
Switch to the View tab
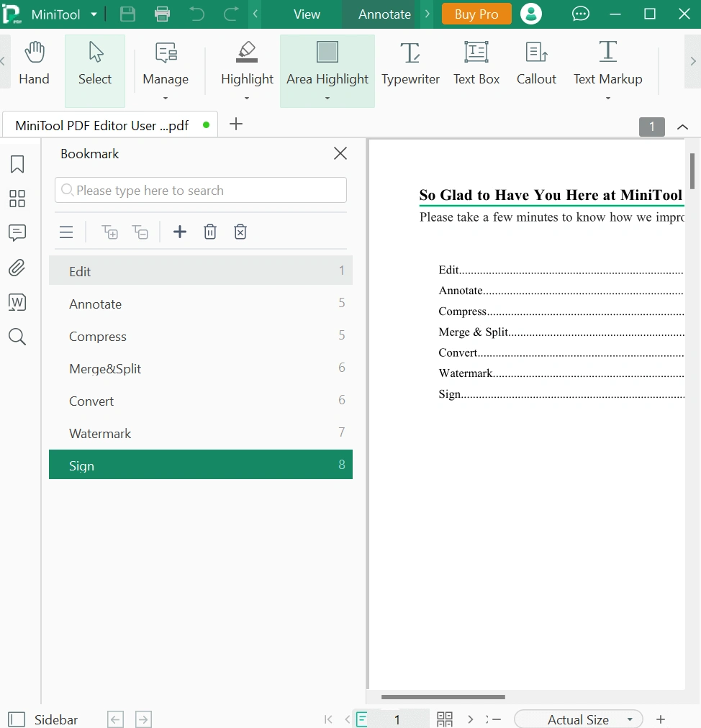pos(307,14)
